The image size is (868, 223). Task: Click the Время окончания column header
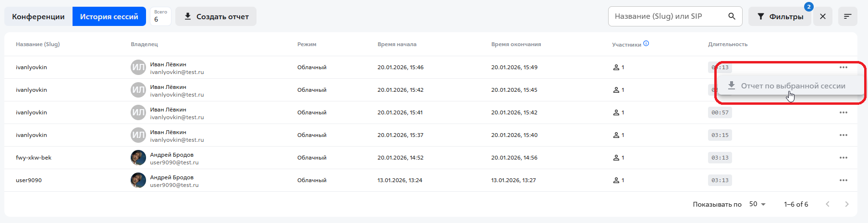tap(516, 44)
